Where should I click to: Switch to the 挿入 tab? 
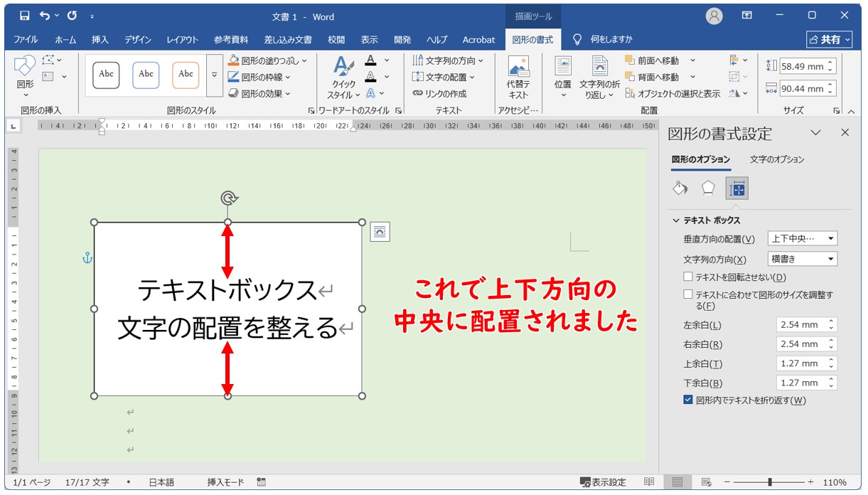100,40
